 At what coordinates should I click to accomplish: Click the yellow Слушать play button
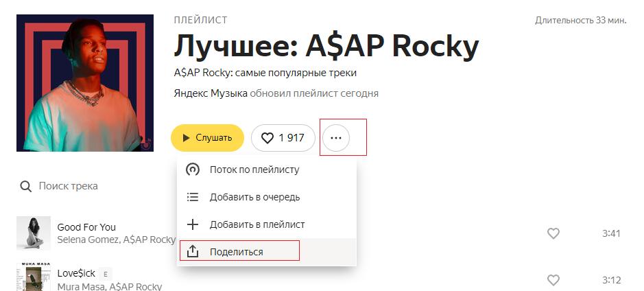[x=207, y=138]
